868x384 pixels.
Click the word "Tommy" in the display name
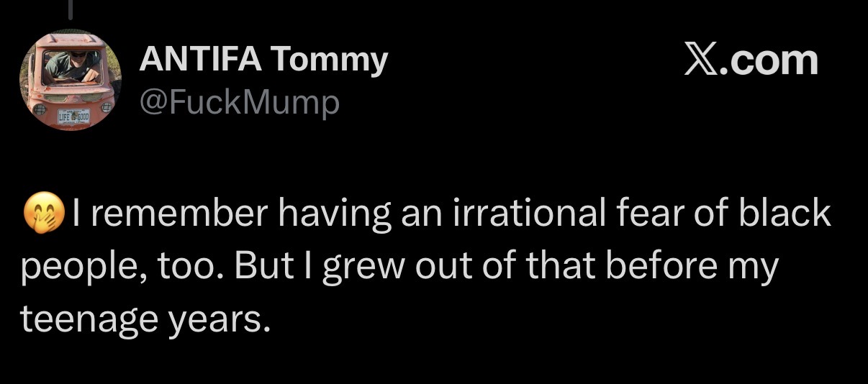click(330, 61)
